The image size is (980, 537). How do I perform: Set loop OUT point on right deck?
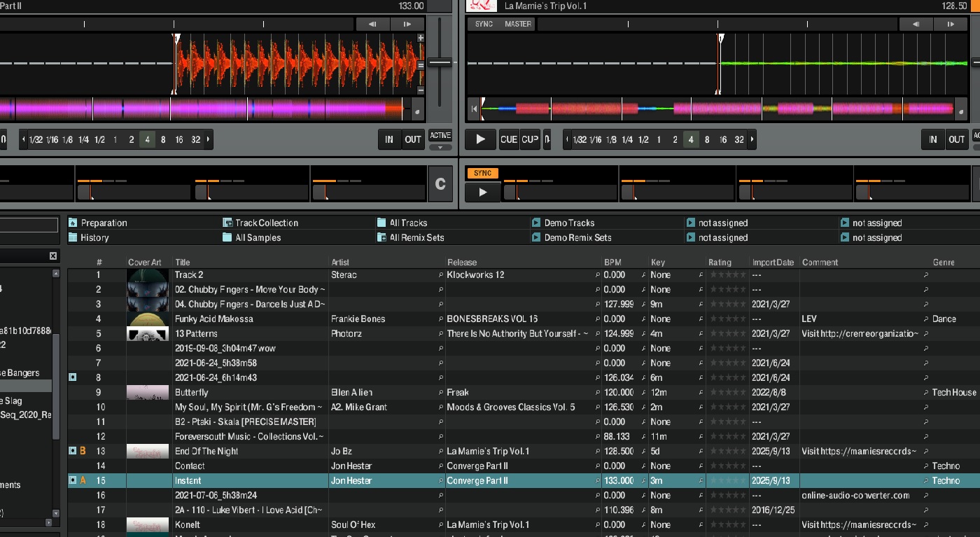[x=956, y=139]
